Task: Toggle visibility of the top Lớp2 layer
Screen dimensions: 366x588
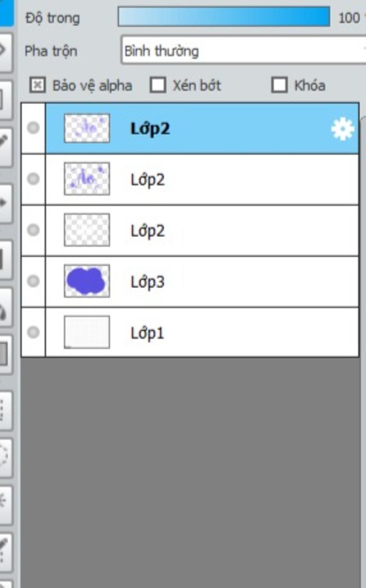Action: (33, 128)
